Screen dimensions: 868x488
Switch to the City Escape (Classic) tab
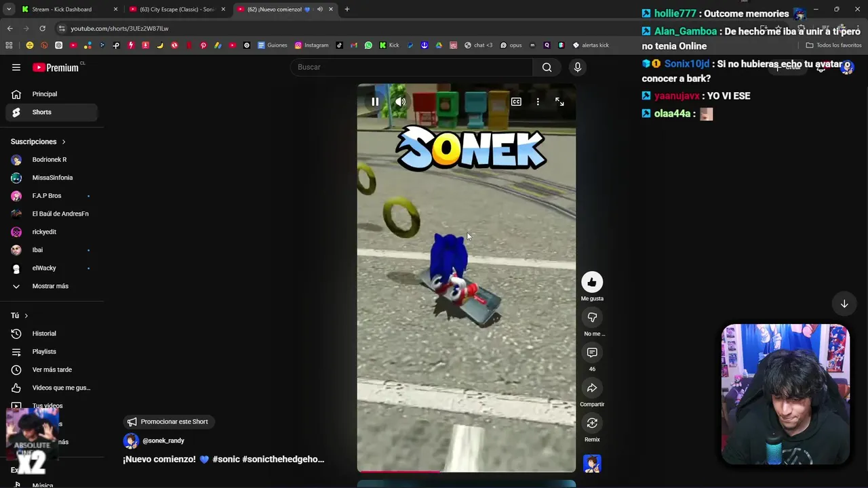point(176,9)
